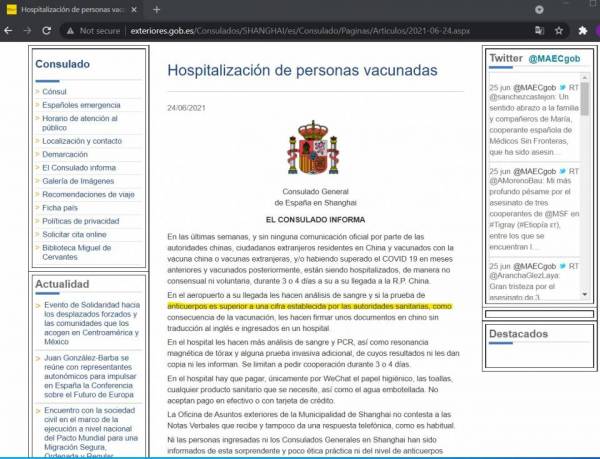This screenshot has height=459, width=600.
Task: Click the Hospitalización de personas vacunadas heading
Action: click(x=302, y=70)
